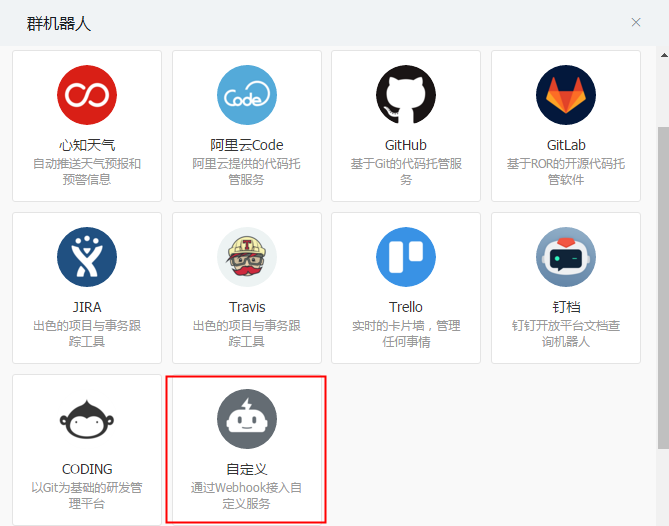
Task: Click the vertical scrollbar thumb
Action: (663, 288)
